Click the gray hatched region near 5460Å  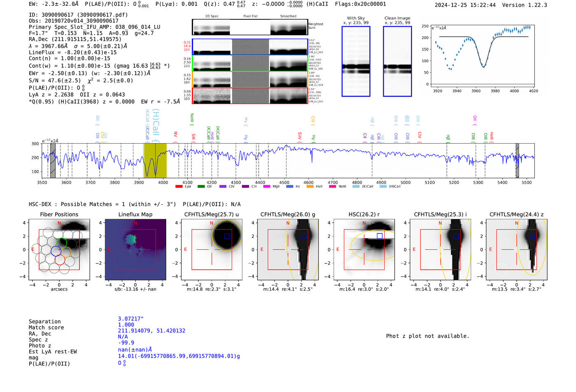click(517, 160)
